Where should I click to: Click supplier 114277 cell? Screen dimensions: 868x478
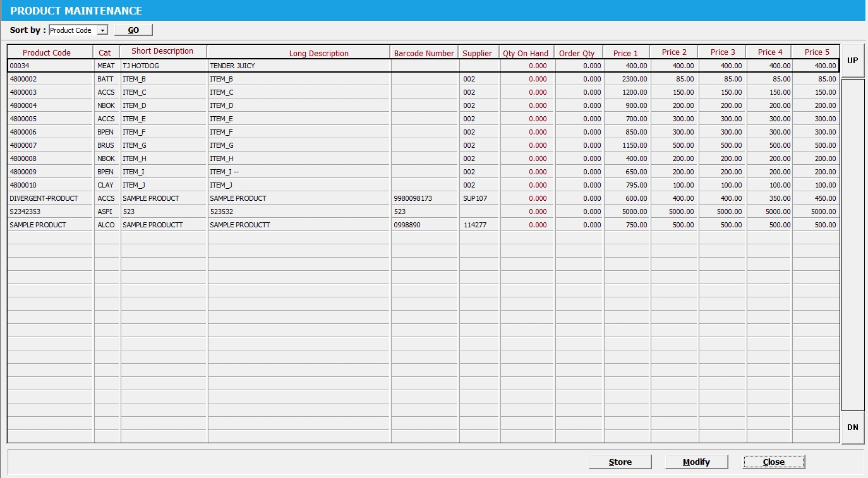479,225
